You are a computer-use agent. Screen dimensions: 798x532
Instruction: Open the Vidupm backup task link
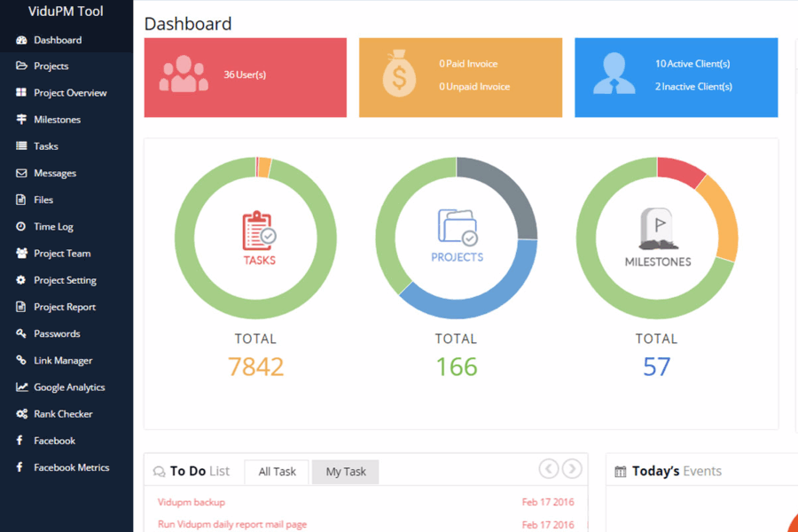(x=192, y=502)
